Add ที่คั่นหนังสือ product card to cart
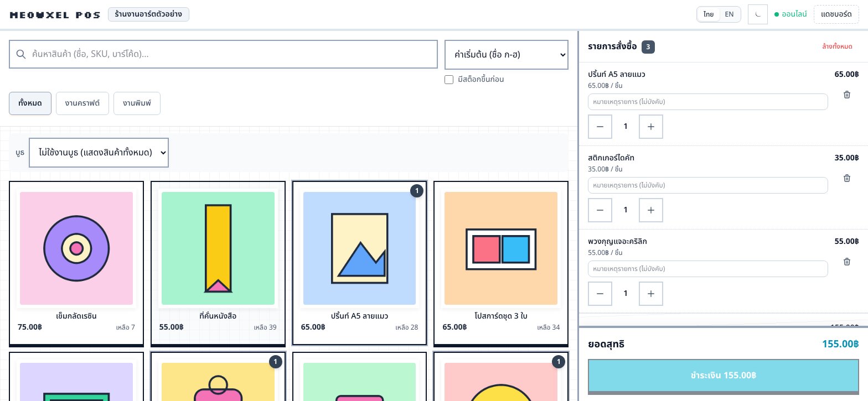868x401 pixels. pos(218,263)
